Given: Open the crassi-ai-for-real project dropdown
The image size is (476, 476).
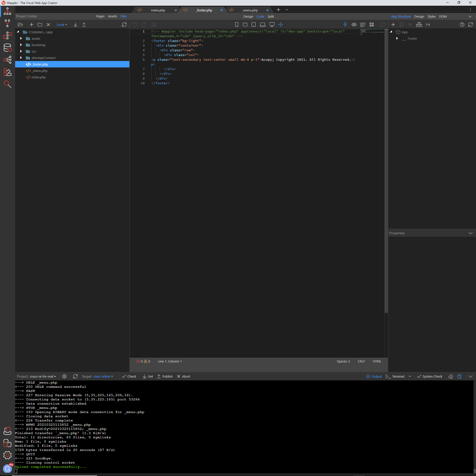Looking at the screenshot, I should tap(43, 376).
